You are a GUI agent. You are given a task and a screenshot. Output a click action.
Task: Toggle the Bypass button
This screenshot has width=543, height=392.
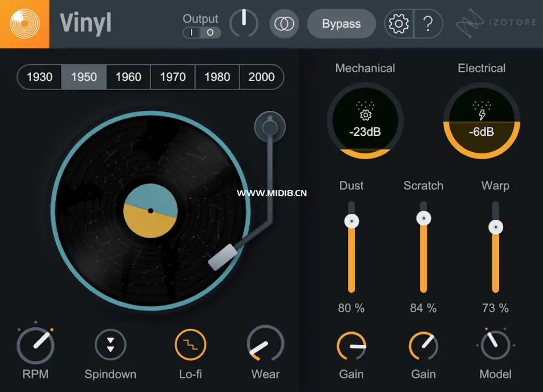coord(341,23)
